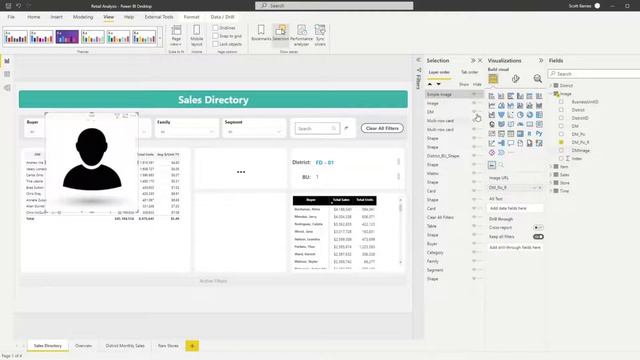Open the Performance analyzer pane

pos(301,35)
